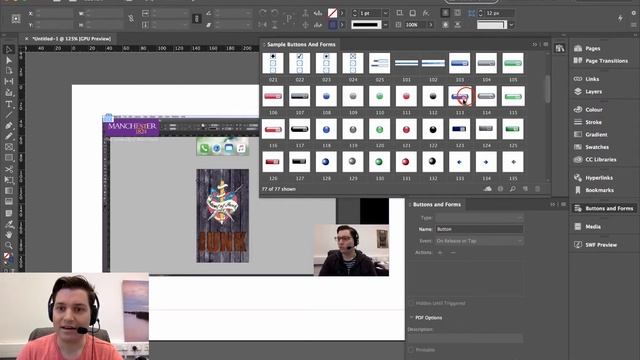Click the reference point locator icon

[x=16, y=19]
